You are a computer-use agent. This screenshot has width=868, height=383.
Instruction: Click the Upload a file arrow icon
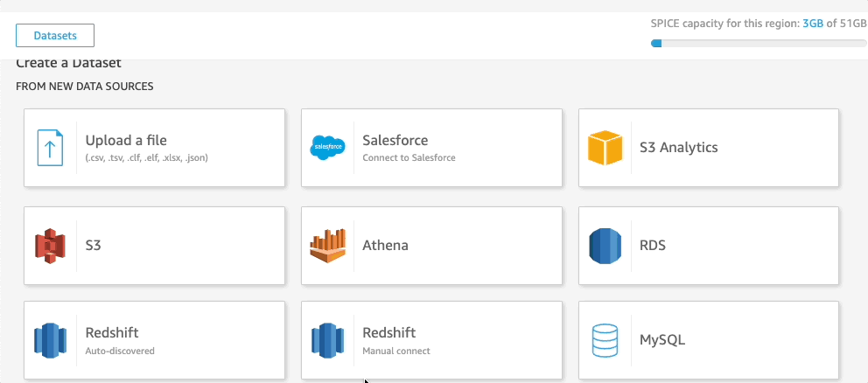click(50, 148)
